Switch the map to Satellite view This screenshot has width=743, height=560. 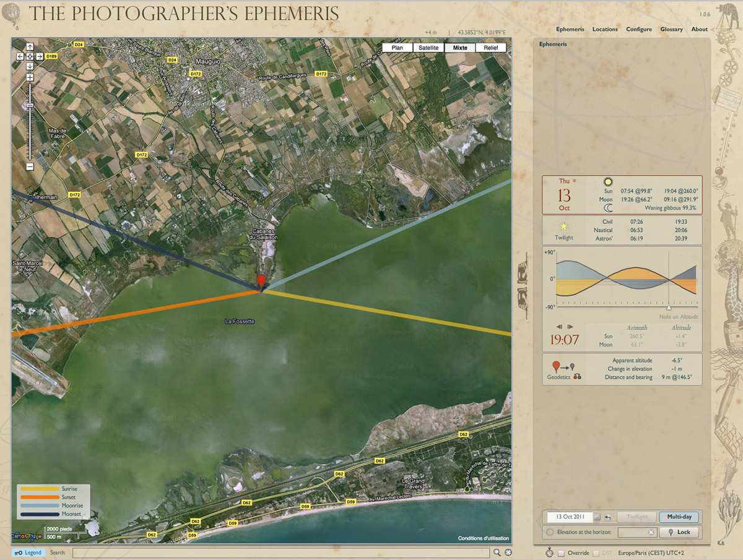coord(428,48)
